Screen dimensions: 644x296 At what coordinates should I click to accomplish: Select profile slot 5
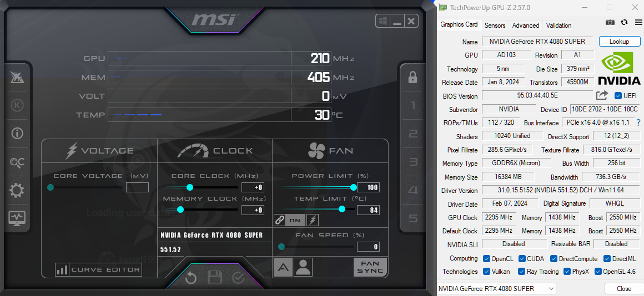413,218
